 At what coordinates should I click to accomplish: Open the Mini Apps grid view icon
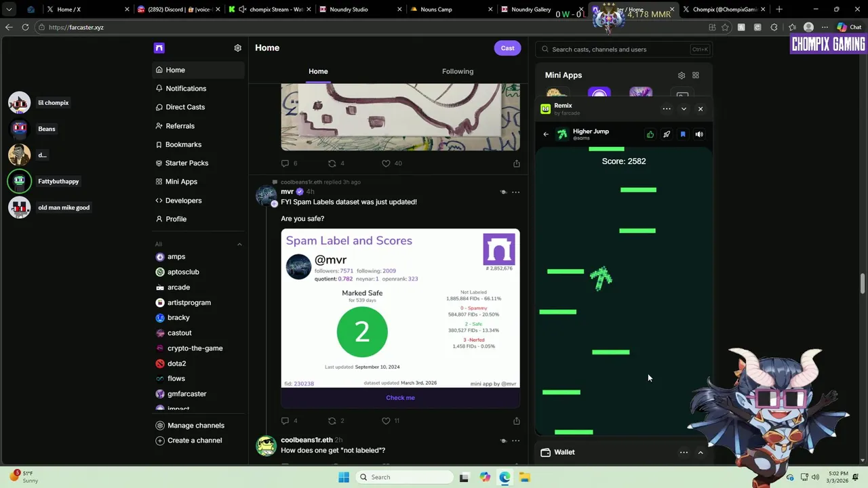pos(696,75)
